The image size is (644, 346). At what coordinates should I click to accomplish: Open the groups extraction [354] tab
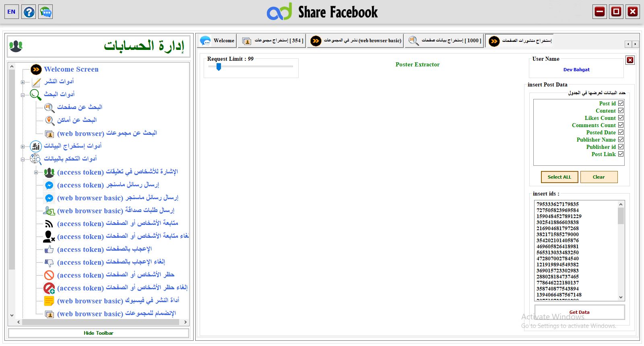(x=272, y=41)
